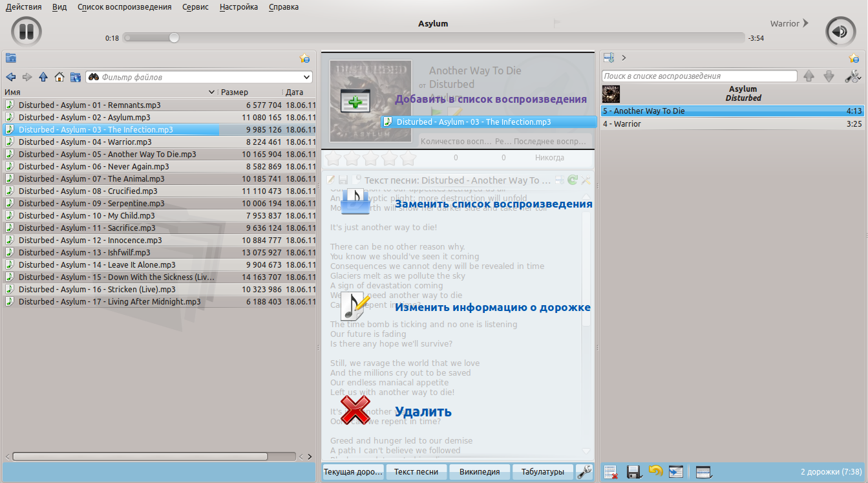The image size is (868, 483).
Task: Open bookmarks menu in file browser panel
Action: coord(304,58)
